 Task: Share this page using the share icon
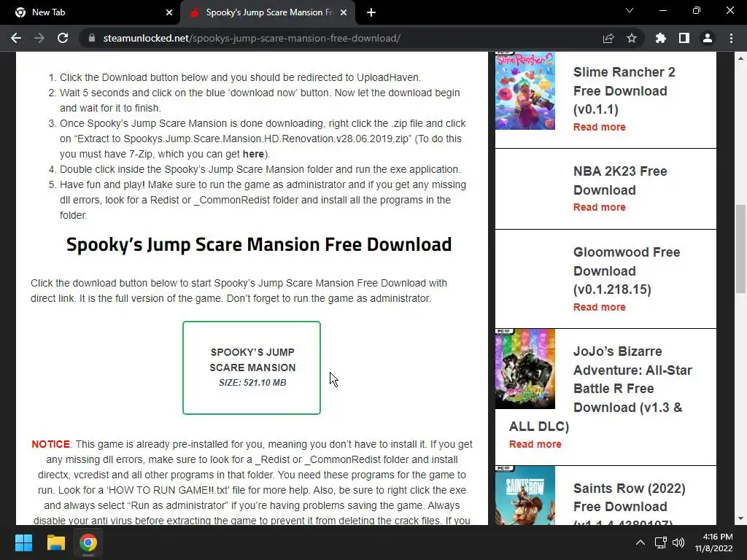click(x=608, y=38)
